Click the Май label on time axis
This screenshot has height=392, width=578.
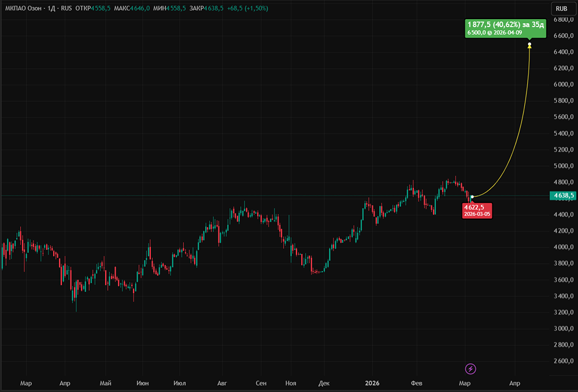pyautogui.click(x=105, y=383)
